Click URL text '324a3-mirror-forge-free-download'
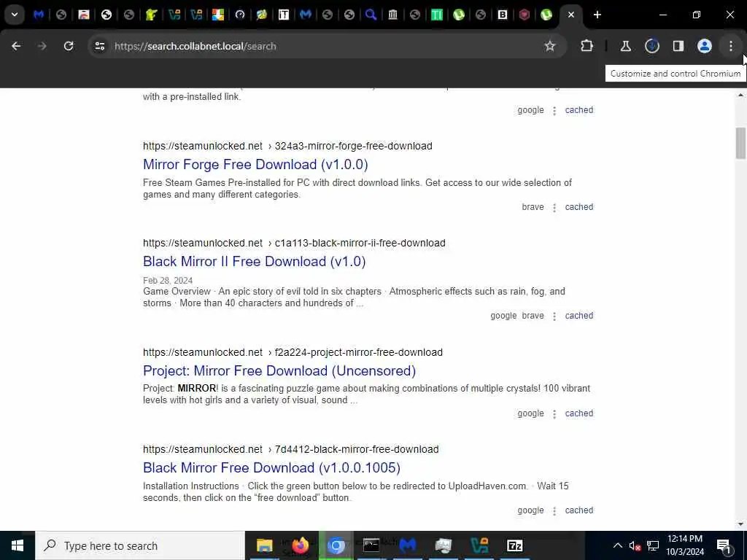Image resolution: width=747 pixels, height=560 pixels. tap(354, 146)
